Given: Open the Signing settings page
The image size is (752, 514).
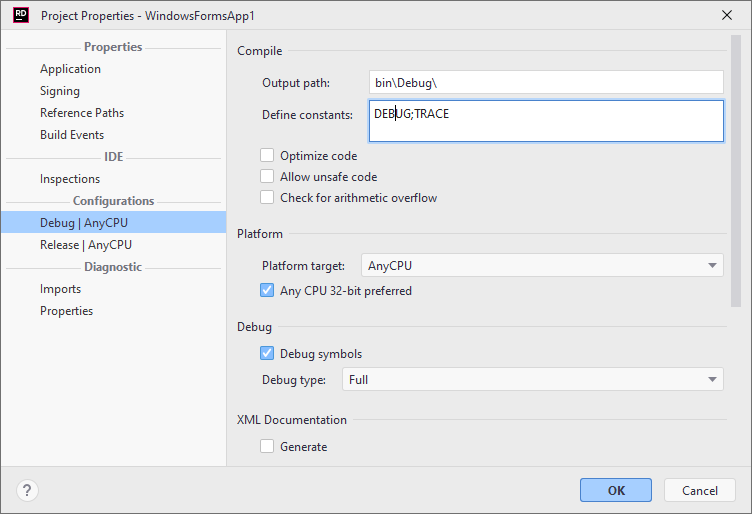Looking at the screenshot, I should pyautogui.click(x=60, y=91).
